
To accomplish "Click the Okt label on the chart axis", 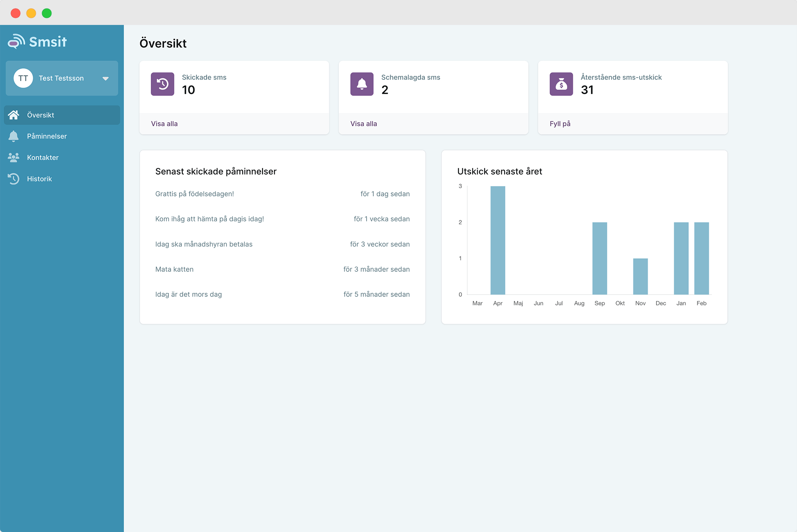I will (x=620, y=303).
